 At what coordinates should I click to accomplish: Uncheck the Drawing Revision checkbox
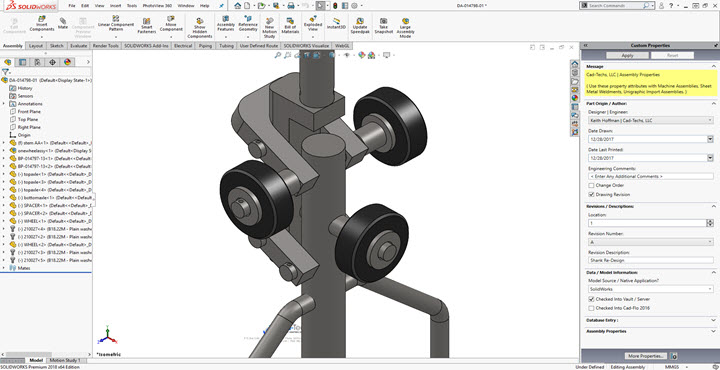(591, 195)
